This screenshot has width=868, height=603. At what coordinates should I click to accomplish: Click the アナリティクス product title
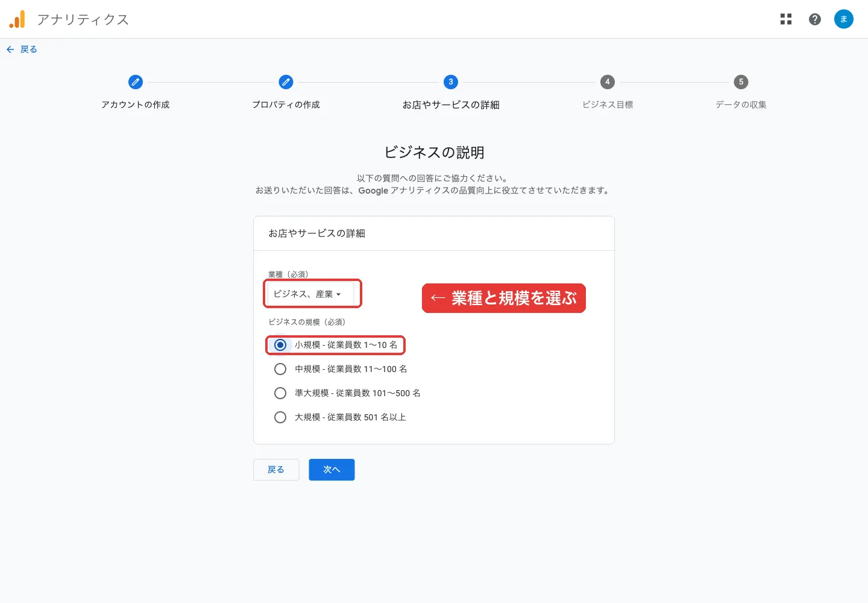[x=83, y=19]
